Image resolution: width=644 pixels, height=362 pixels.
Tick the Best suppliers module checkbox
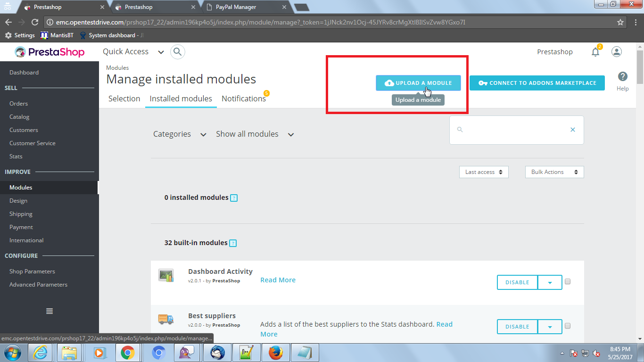[x=568, y=326]
